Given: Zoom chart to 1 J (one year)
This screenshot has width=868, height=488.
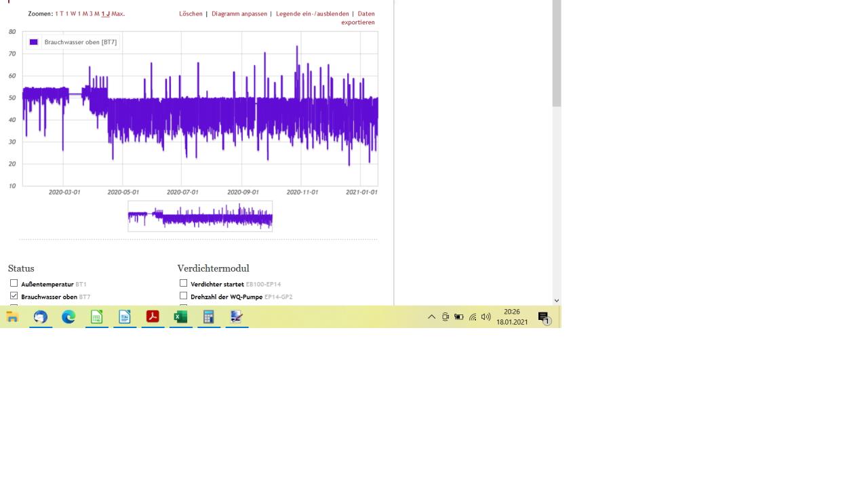Looking at the screenshot, I should click(106, 14).
